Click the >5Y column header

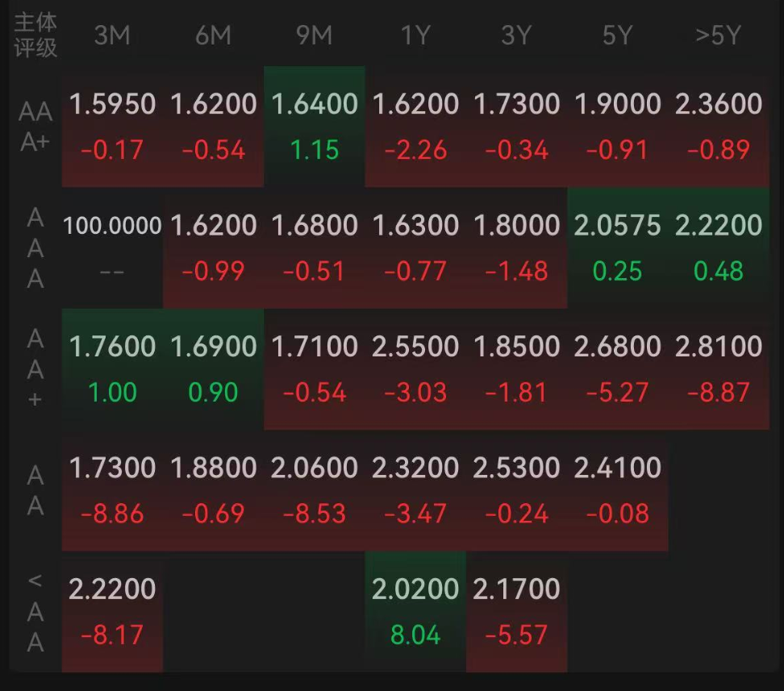[718, 35]
